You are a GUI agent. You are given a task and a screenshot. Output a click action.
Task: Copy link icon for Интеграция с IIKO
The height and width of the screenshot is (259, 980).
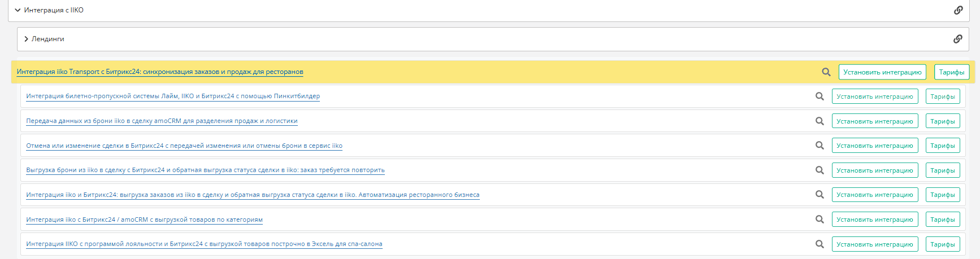pos(958,10)
